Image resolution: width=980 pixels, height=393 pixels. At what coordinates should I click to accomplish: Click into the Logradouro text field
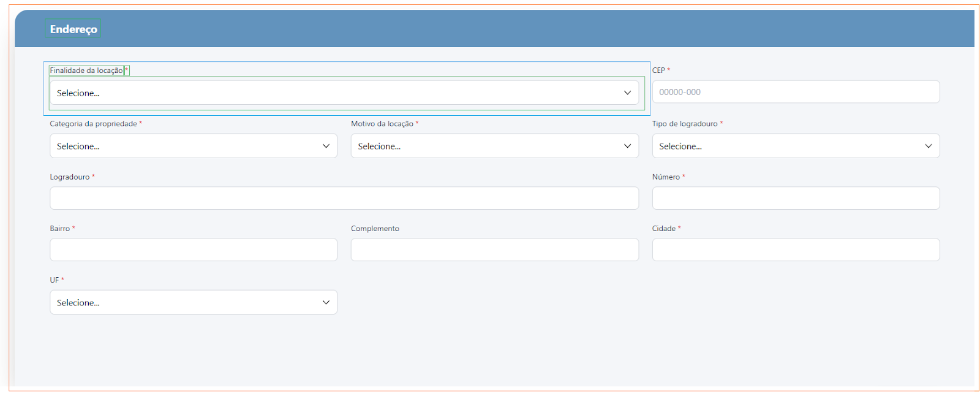[344, 199]
